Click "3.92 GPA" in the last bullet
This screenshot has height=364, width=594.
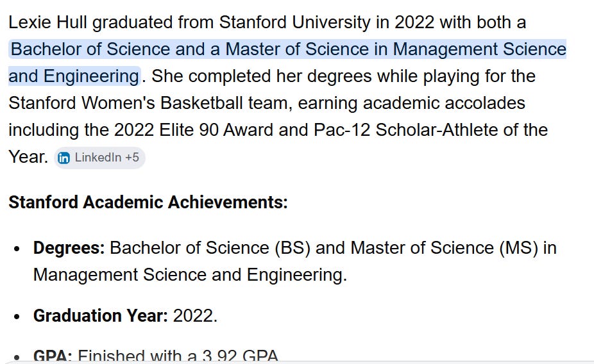click(x=240, y=356)
